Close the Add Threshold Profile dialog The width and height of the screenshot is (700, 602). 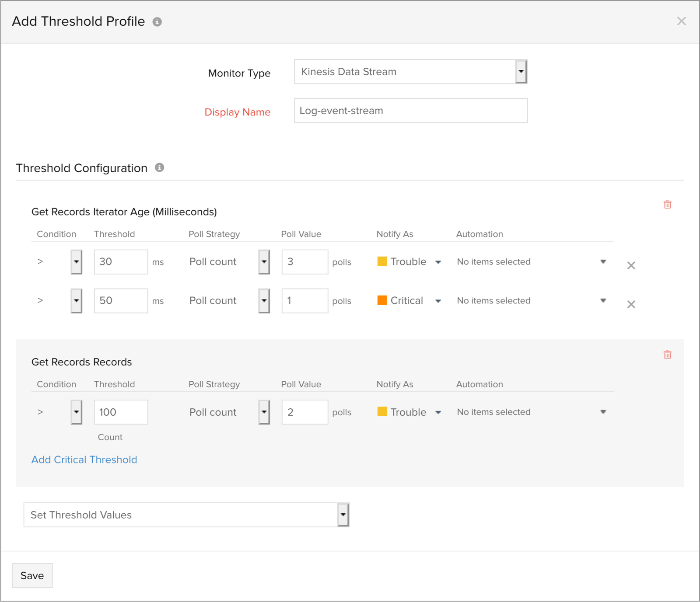click(681, 21)
